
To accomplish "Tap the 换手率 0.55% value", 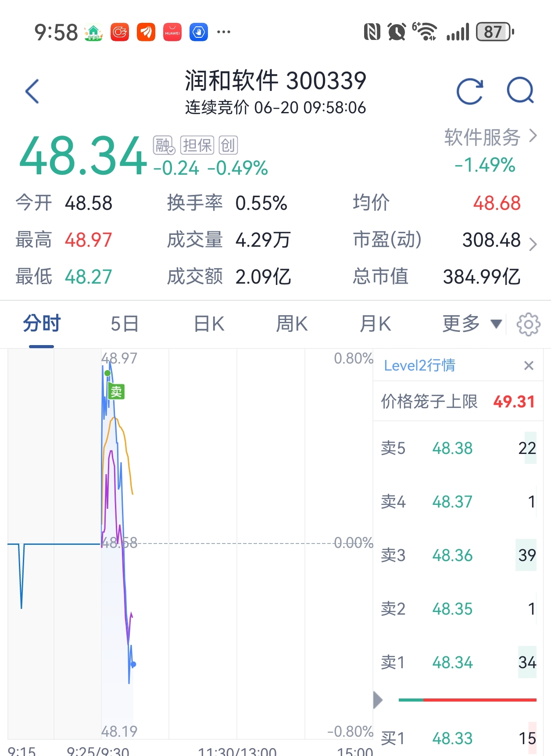I will (261, 203).
